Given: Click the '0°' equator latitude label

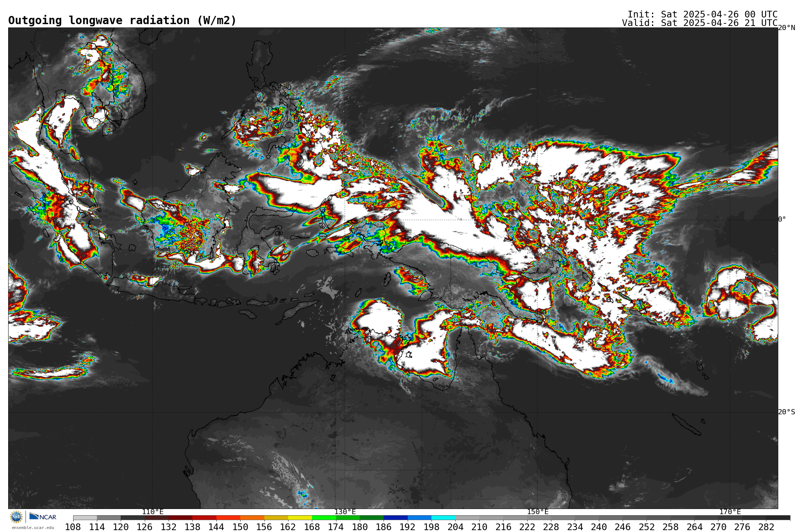Looking at the screenshot, I should (x=782, y=219).
